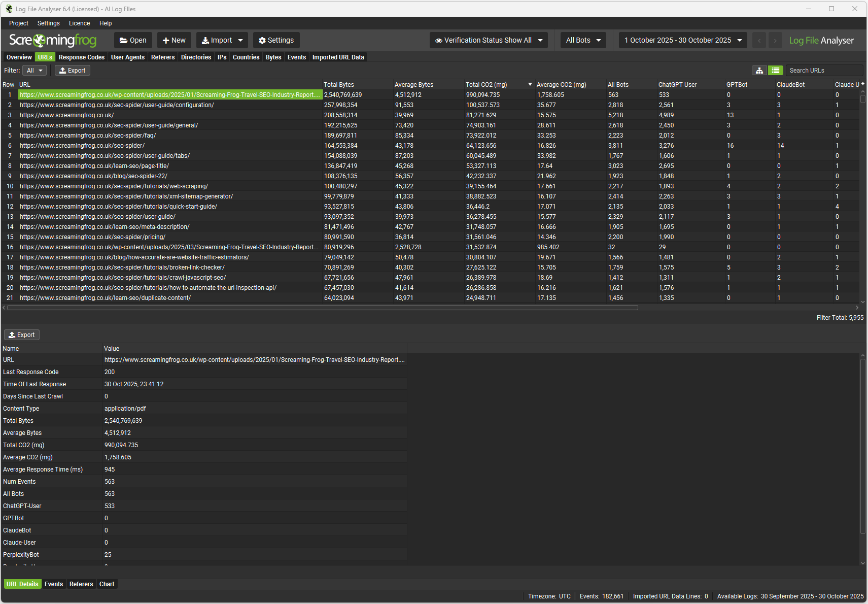Switch to tree view icon

[x=759, y=71]
